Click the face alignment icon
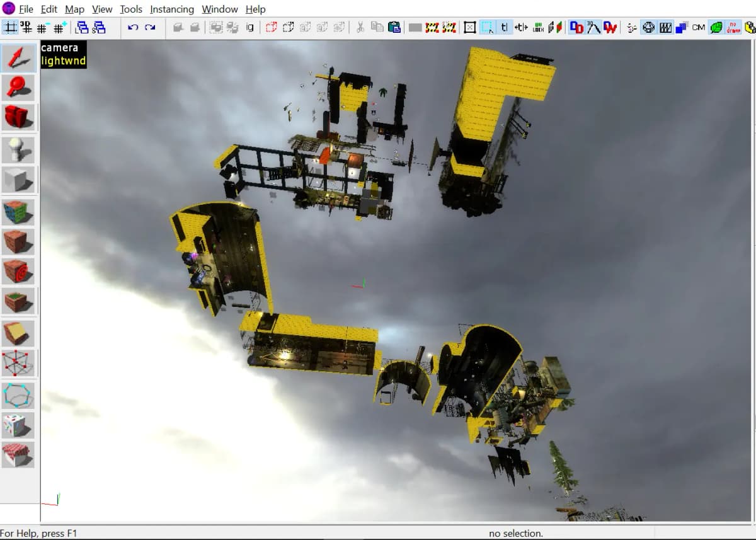Image resolution: width=756 pixels, height=540 pixels. (x=555, y=27)
